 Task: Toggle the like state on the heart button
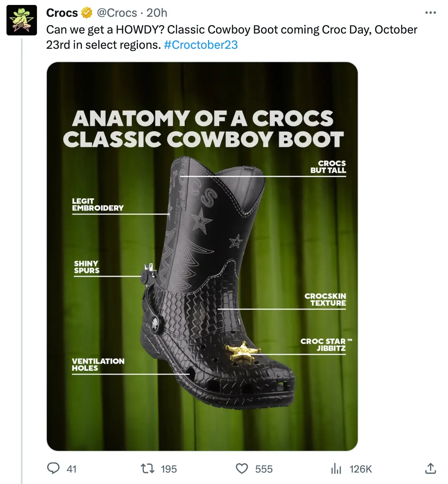pyautogui.click(x=243, y=469)
